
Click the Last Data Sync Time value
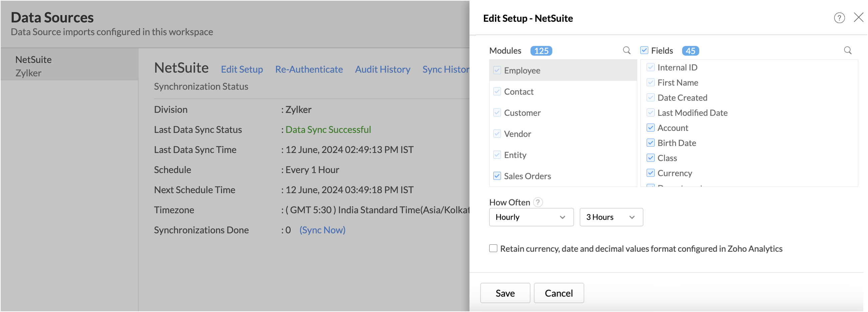[x=349, y=150]
